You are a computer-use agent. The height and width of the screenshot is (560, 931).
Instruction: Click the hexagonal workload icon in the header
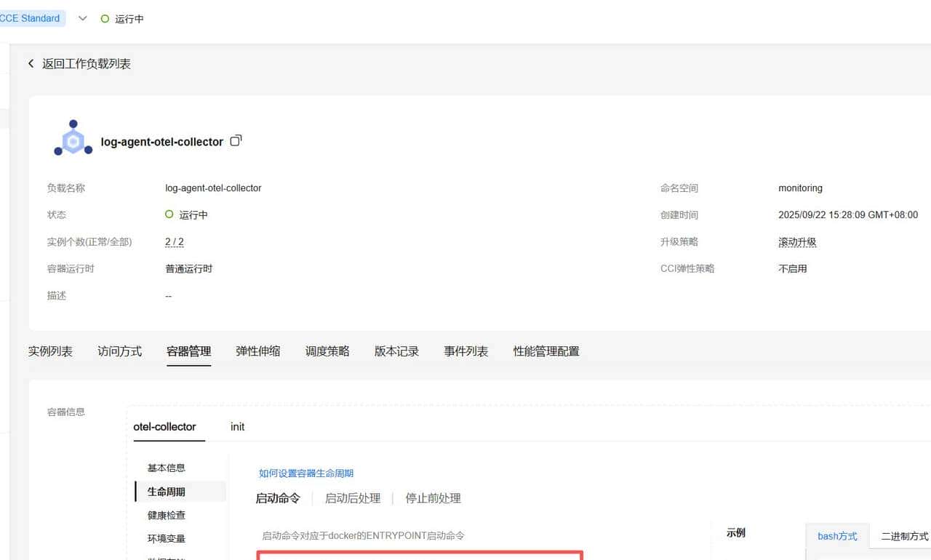pyautogui.click(x=72, y=137)
